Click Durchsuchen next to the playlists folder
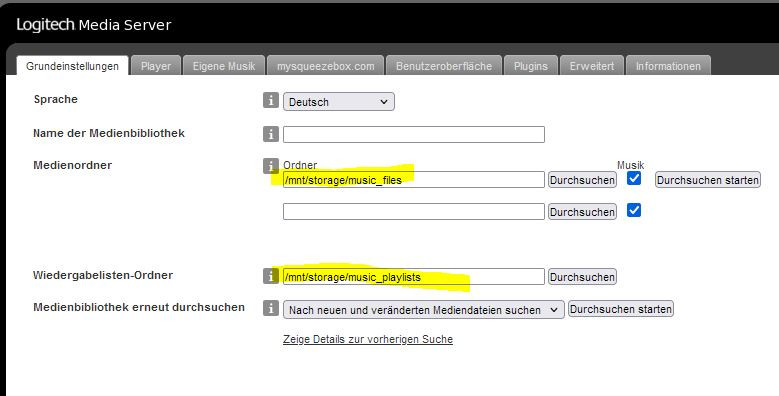The image size is (779, 396). click(x=582, y=277)
